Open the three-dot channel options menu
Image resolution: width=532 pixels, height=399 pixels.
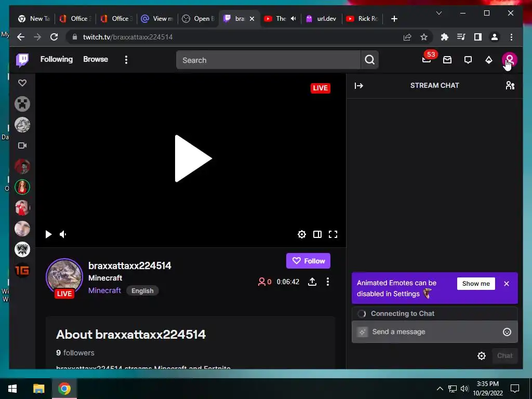(328, 282)
